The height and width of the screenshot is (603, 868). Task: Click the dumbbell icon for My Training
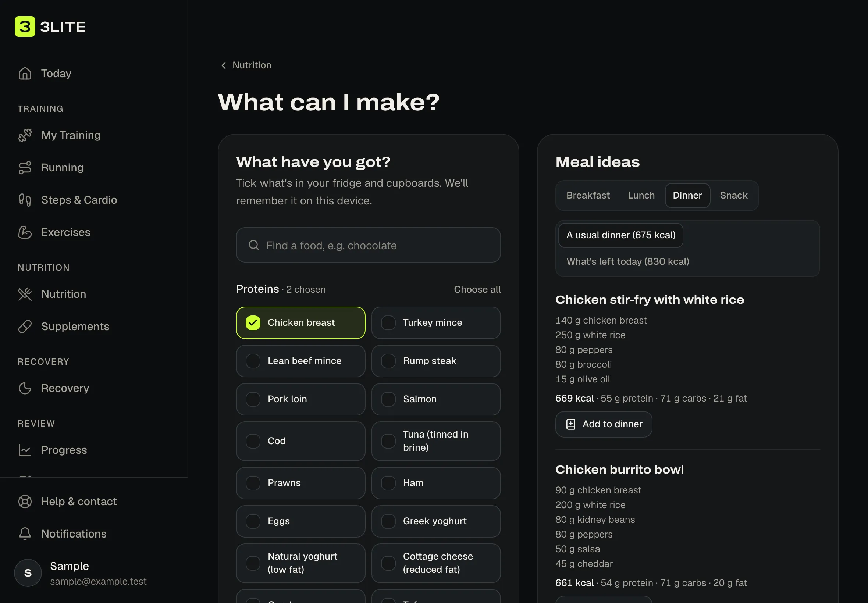(25, 135)
